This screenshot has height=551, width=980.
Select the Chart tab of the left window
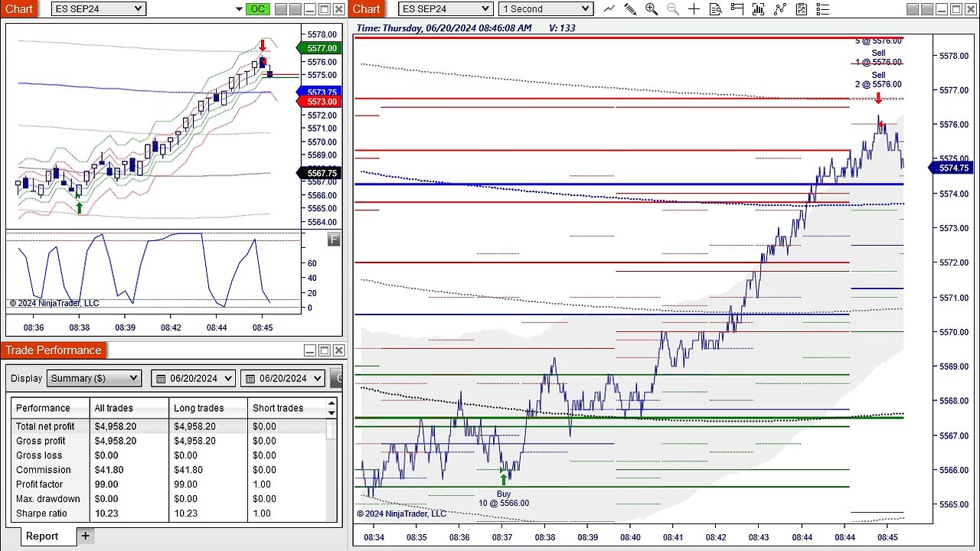point(18,8)
